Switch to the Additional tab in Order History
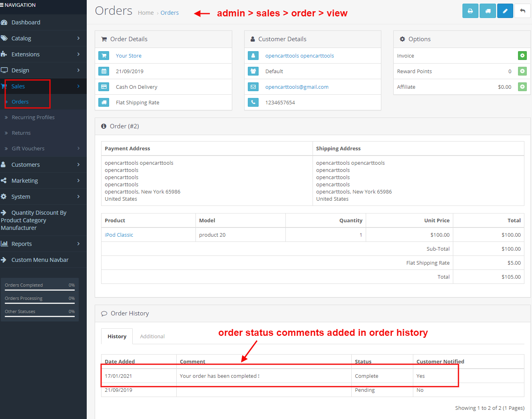 coord(152,336)
